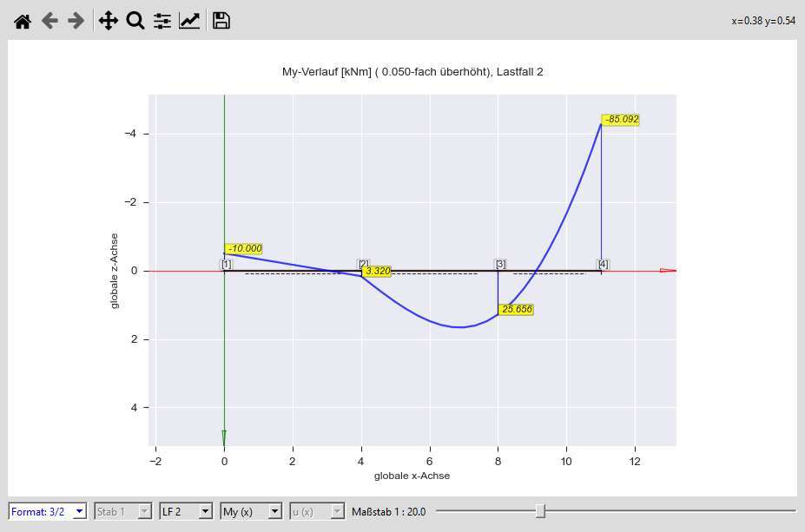Click the -10.000 yellow value label

[244, 249]
